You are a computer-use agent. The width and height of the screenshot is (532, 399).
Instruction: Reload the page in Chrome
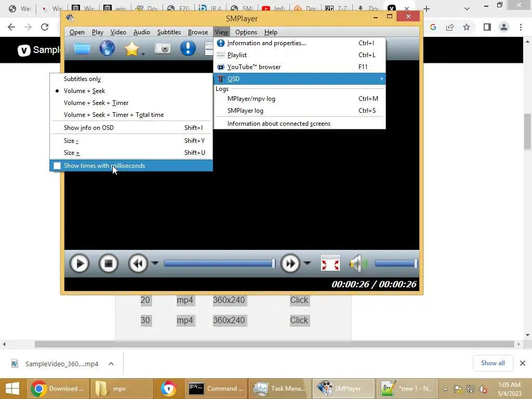coord(45,27)
